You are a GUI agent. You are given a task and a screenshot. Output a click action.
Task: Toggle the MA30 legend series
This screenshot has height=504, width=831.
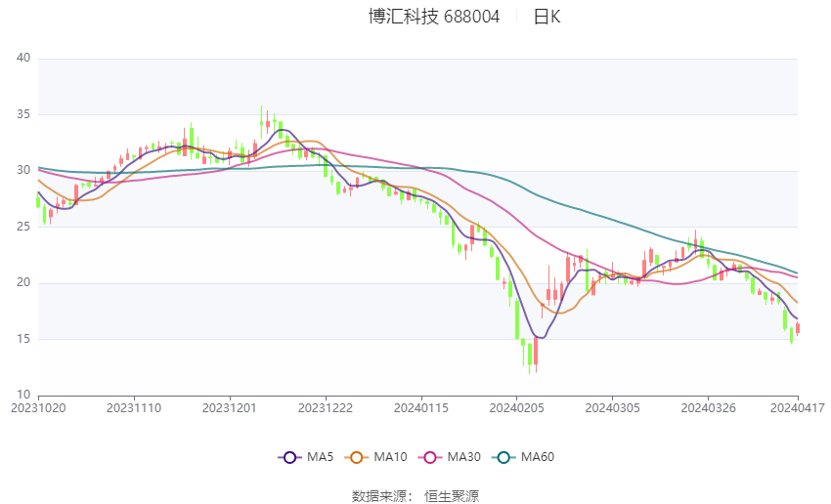coord(450,457)
